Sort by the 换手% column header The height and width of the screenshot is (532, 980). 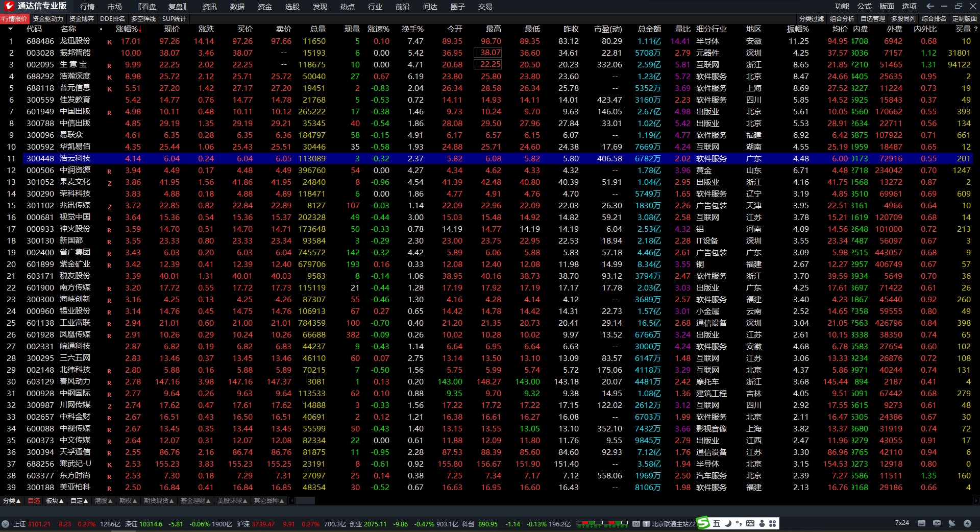pos(412,29)
